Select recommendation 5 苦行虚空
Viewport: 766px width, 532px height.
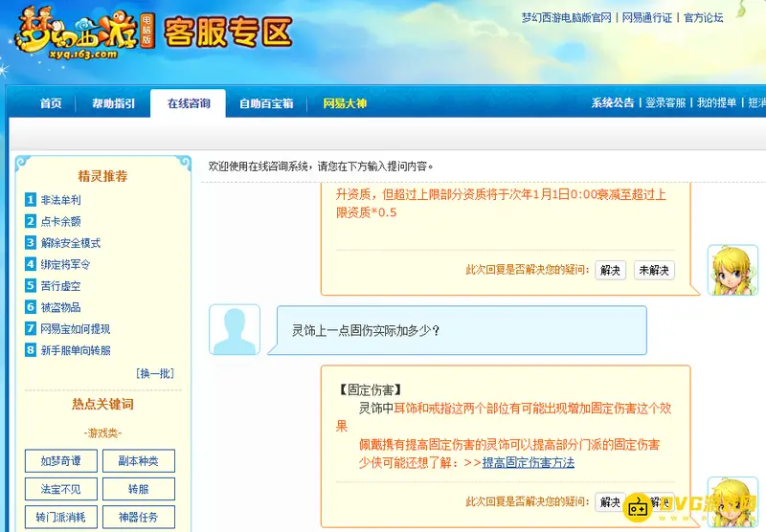click(x=60, y=285)
